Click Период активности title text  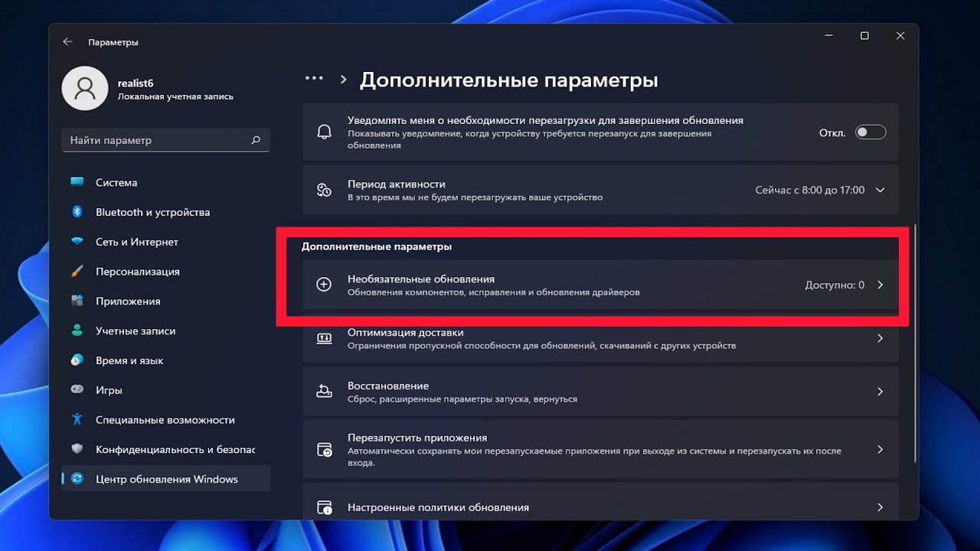pos(396,184)
